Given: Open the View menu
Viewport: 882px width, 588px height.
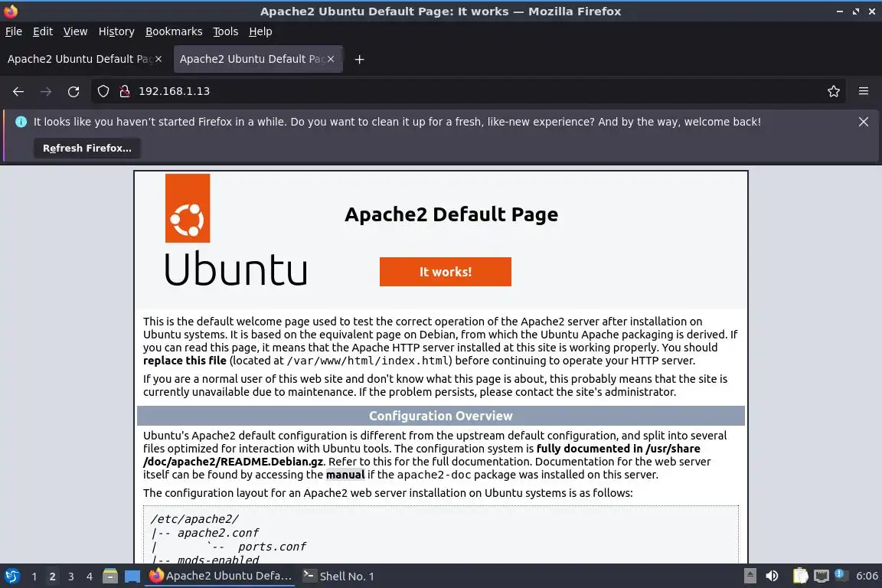Looking at the screenshot, I should (x=75, y=31).
